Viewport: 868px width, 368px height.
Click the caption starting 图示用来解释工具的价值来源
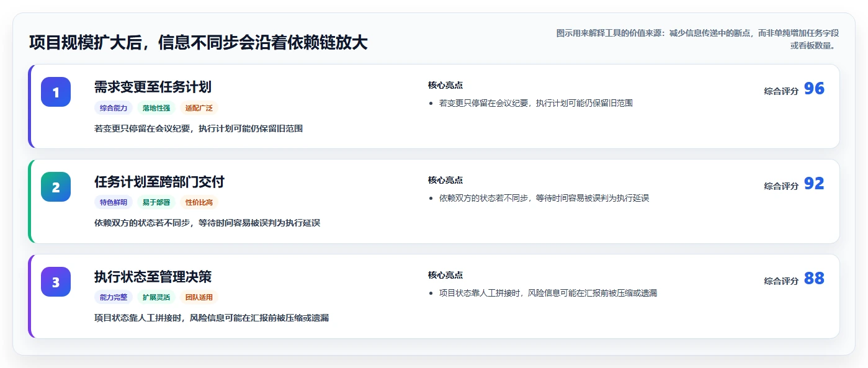(698, 39)
